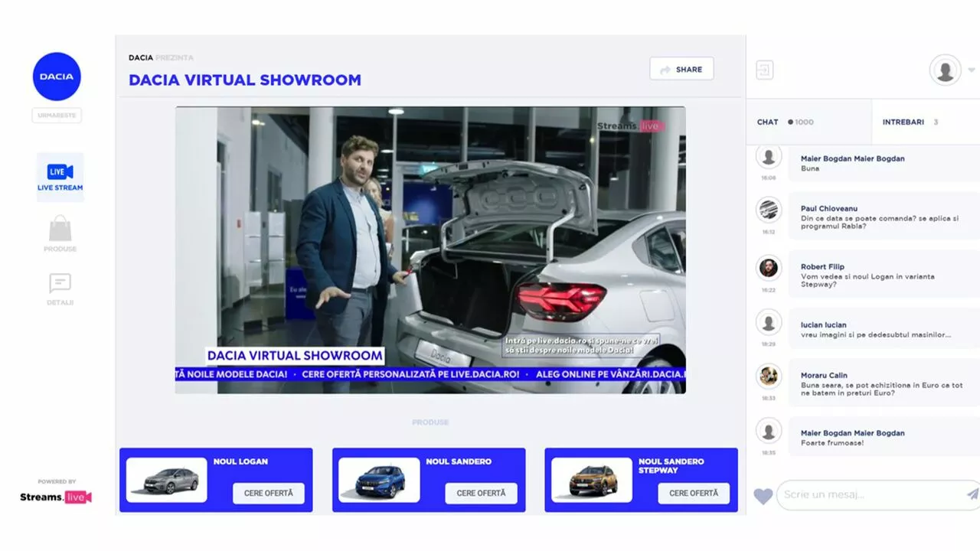Click avatar beside Maier Bogdan's 'Buna' message
The width and height of the screenshot is (980, 551).
click(x=769, y=156)
